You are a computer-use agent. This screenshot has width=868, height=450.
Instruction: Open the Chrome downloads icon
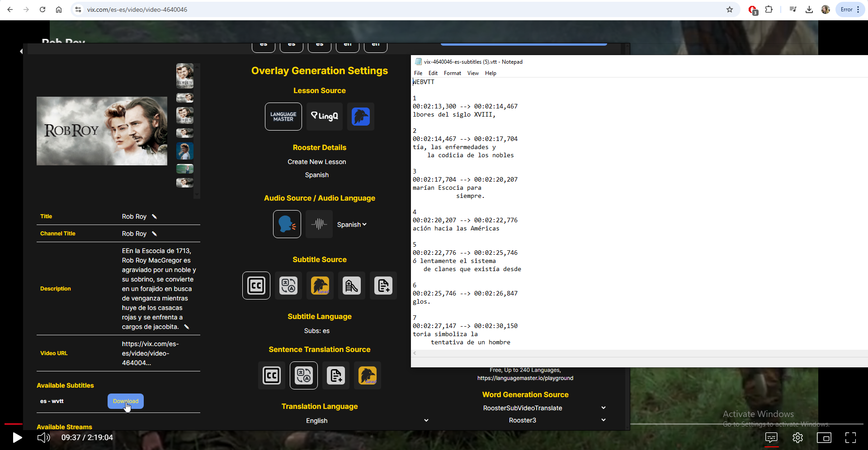click(809, 9)
